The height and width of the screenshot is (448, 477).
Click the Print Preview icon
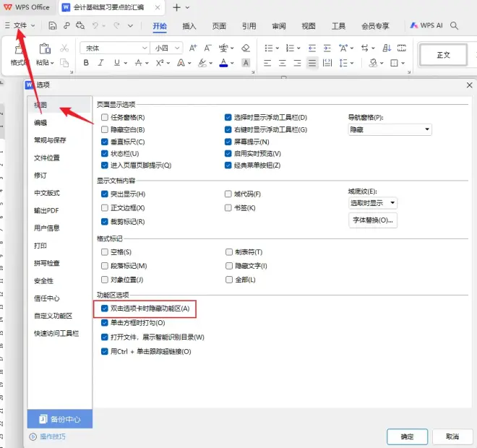tap(80, 26)
